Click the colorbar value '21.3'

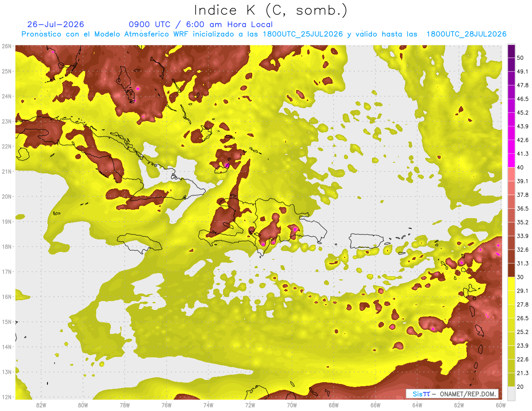click(522, 373)
